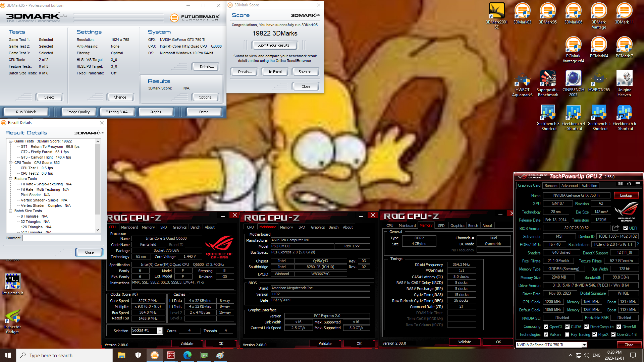Screen dimensions: 644x362
Task: Open Microsoft Edge from the taskbar
Action: (187, 355)
